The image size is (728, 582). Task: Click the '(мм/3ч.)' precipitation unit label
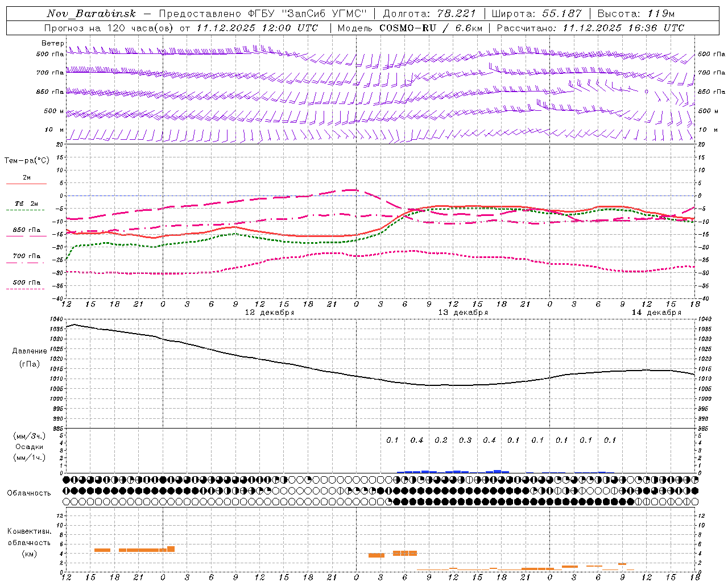click(x=30, y=436)
